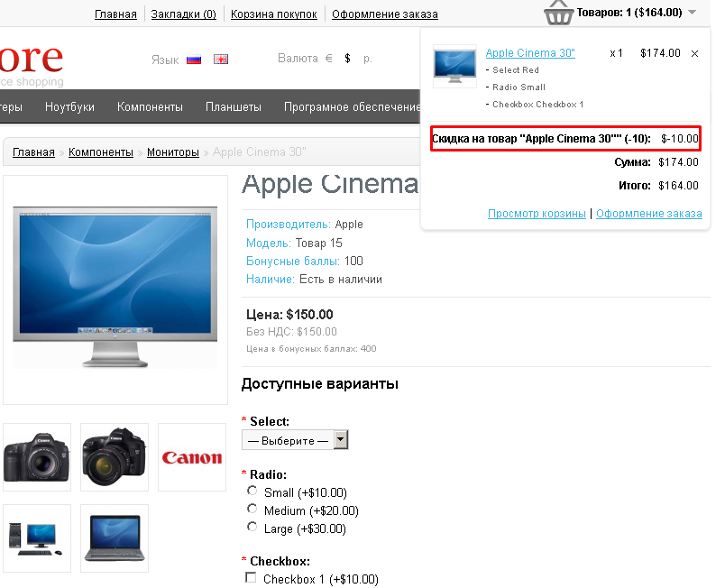The width and height of the screenshot is (725, 588).
Task: Switch language to Russian flag
Action: point(194,60)
